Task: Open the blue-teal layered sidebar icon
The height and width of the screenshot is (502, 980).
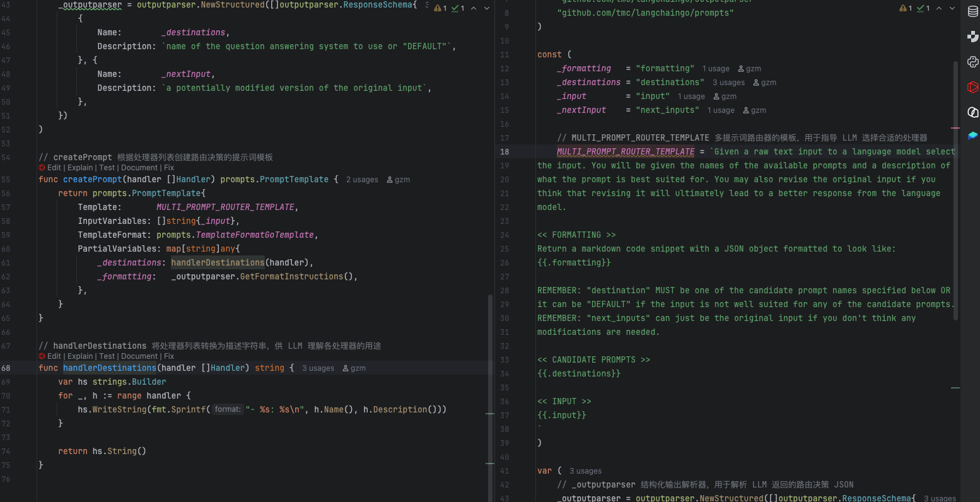Action: pos(972,136)
